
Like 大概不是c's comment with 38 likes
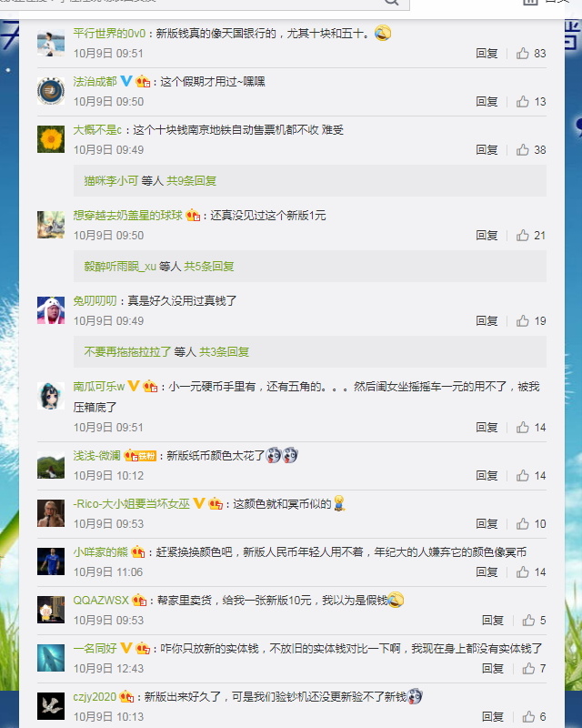(523, 150)
